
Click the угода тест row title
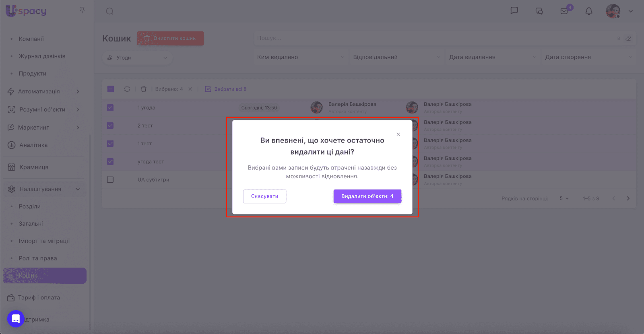[151, 162]
